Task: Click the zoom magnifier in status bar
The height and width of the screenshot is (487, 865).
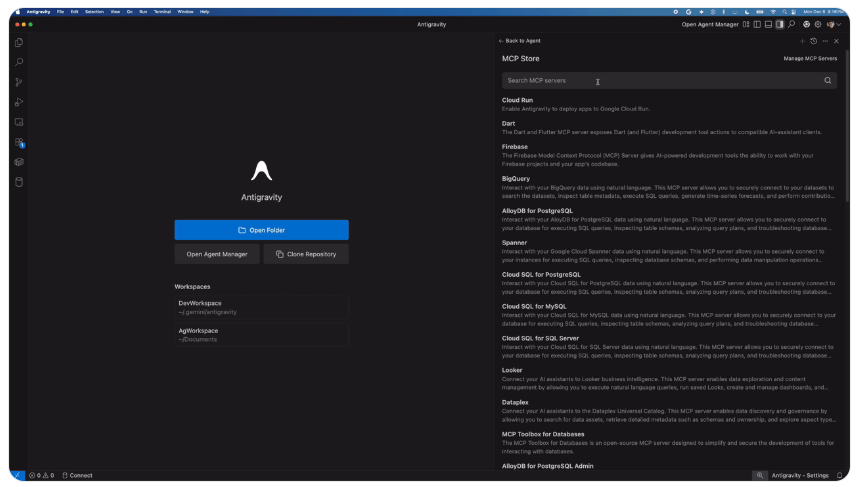Action: pos(760,475)
